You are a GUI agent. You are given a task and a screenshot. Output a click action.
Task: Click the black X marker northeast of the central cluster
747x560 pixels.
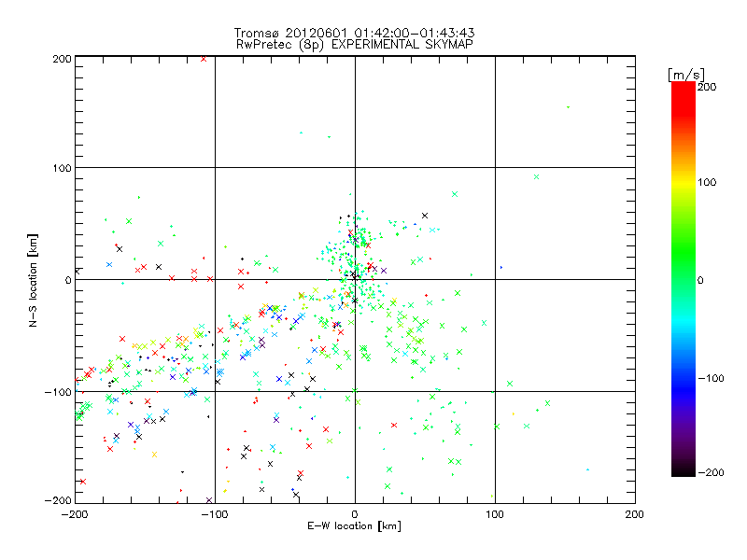coord(425,216)
